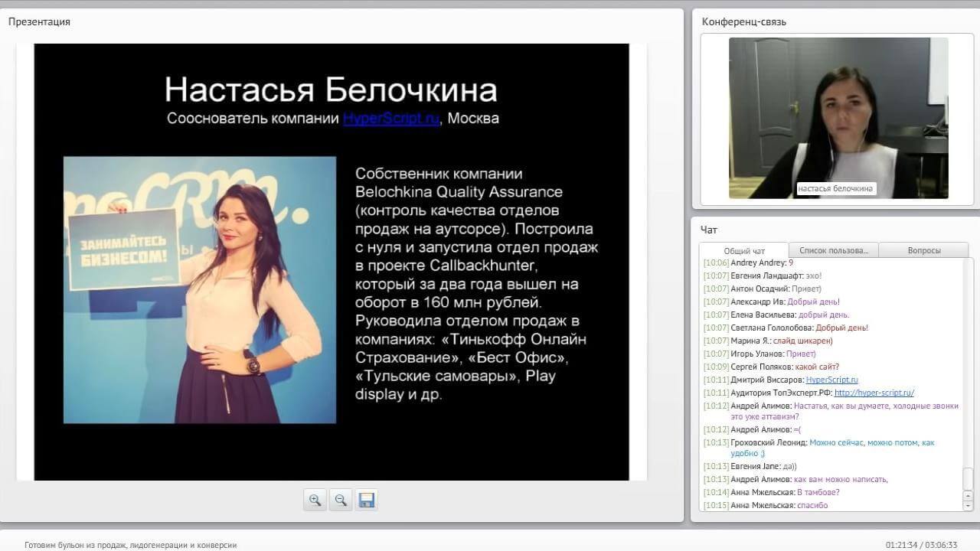Click the webinar title at bottom left
Screen dimensions: 980x551
pos(131,545)
